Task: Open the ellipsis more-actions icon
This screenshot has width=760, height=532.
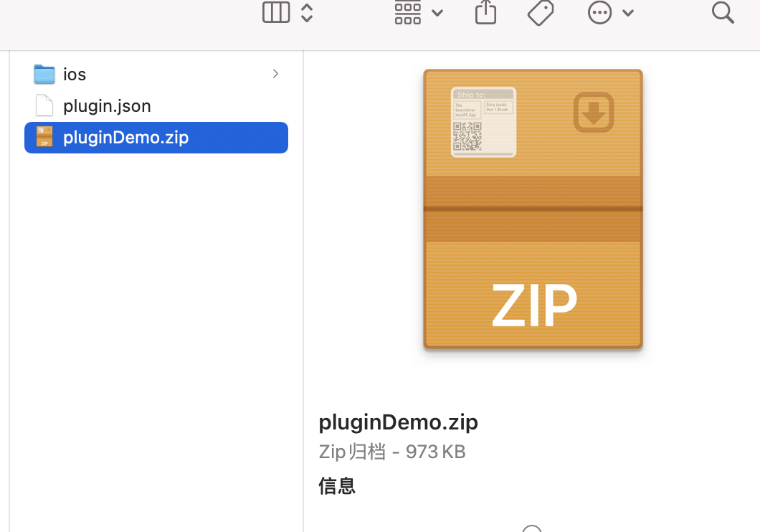Action: tap(599, 13)
